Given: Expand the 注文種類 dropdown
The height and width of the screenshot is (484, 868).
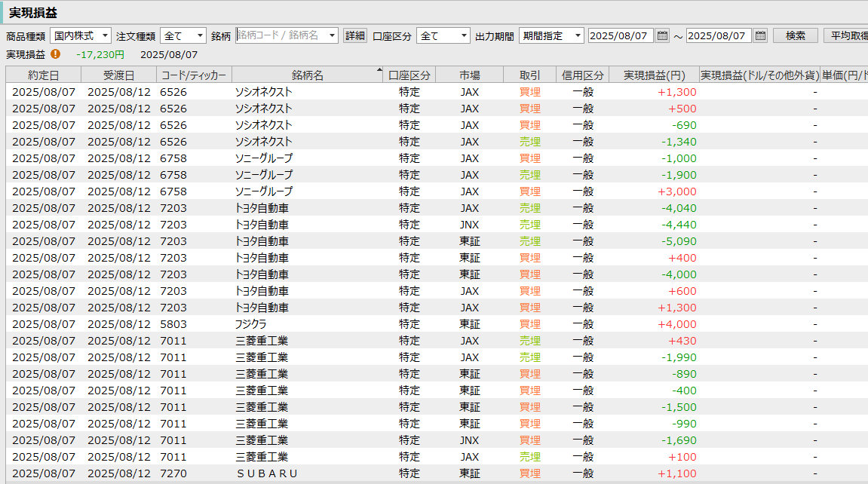Looking at the screenshot, I should pyautogui.click(x=183, y=36).
